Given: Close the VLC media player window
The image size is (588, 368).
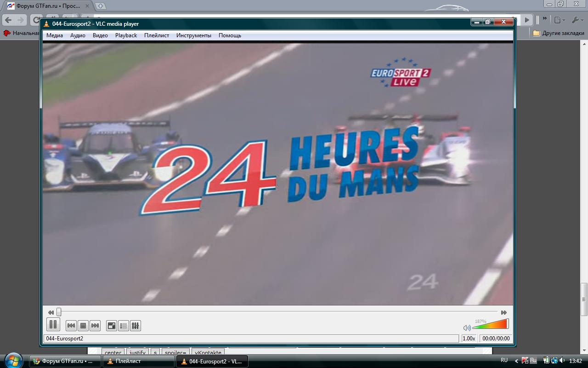Looking at the screenshot, I should point(503,22).
